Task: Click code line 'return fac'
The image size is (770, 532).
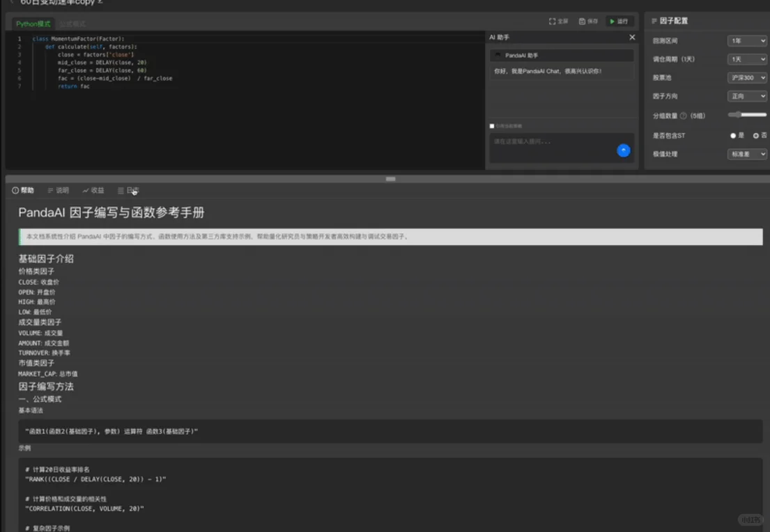Action: (74, 86)
